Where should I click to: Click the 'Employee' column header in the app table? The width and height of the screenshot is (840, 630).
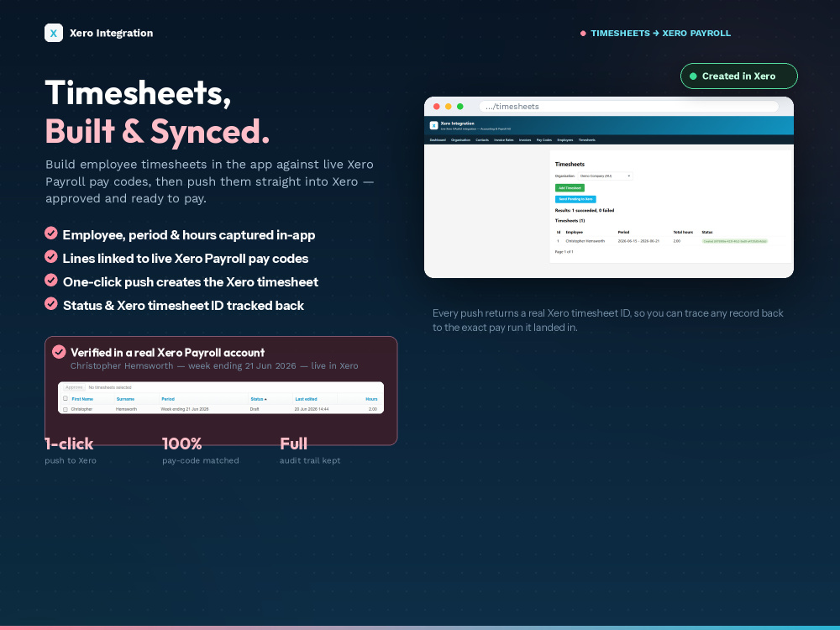[x=575, y=232]
